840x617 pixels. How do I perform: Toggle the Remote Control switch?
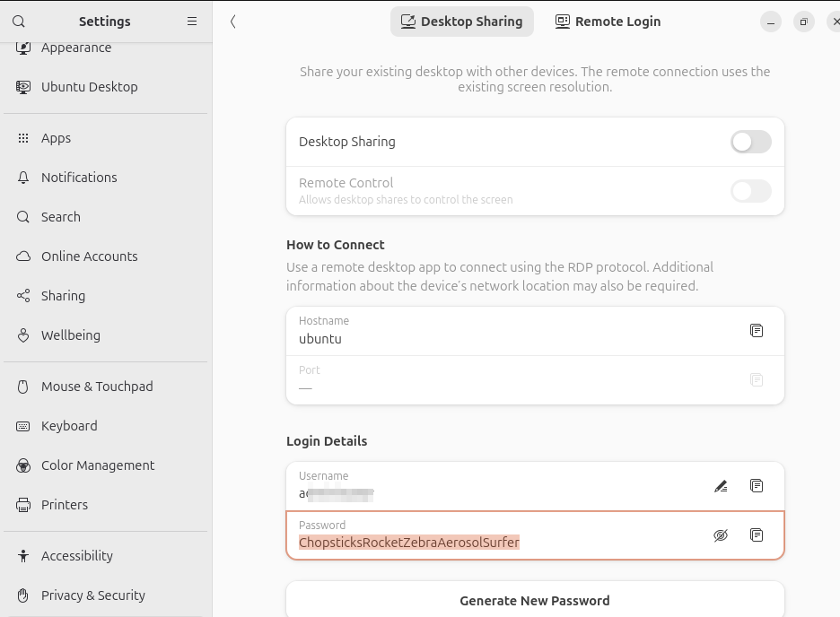[x=750, y=191]
